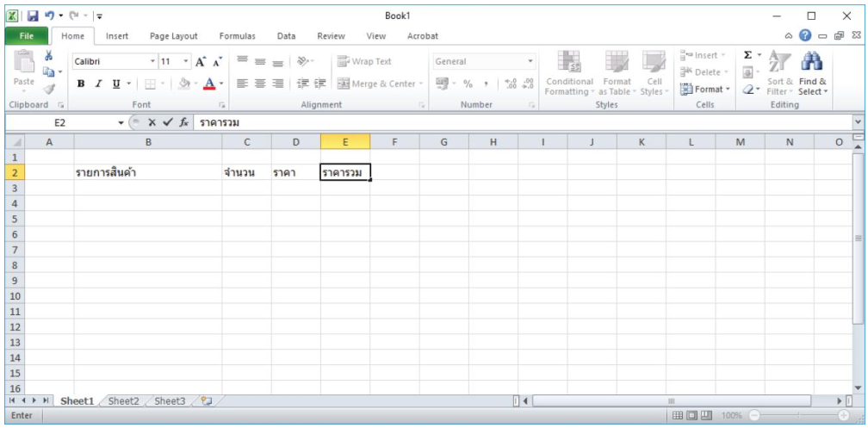Click the Save icon in quick access toolbar
Image resolution: width=868 pixels, height=428 pixels.
33,16
